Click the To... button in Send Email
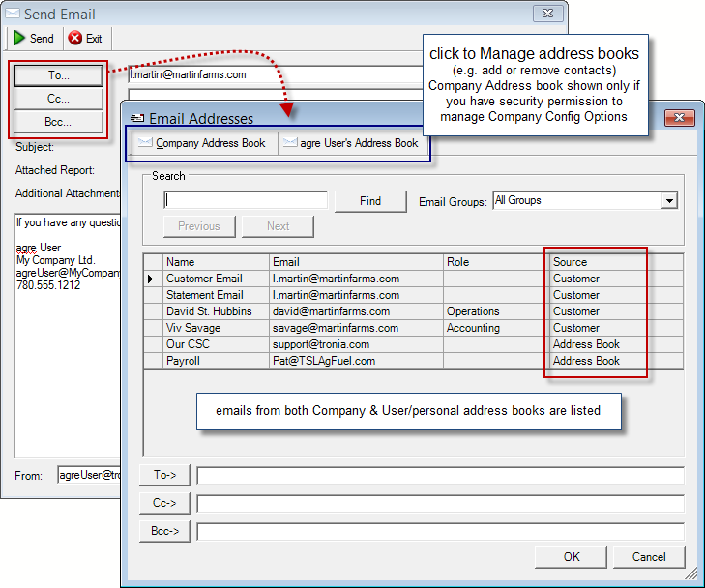This screenshot has height=588, width=705. click(x=58, y=75)
